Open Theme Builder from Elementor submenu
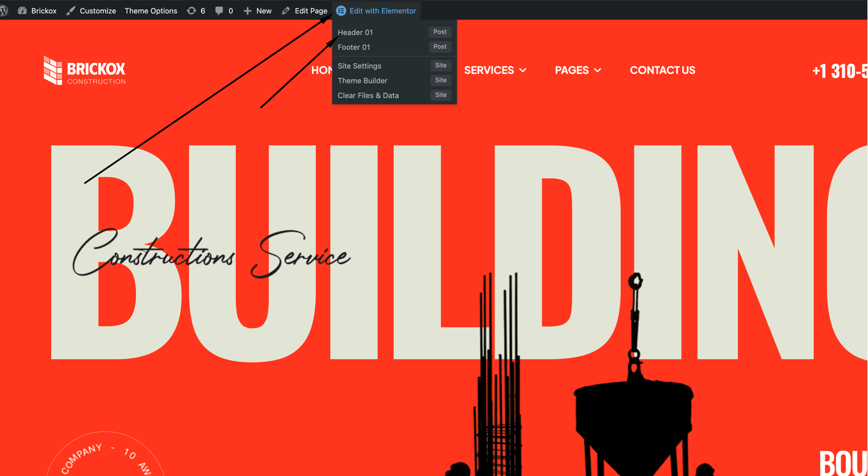The image size is (868, 476). [362, 81]
